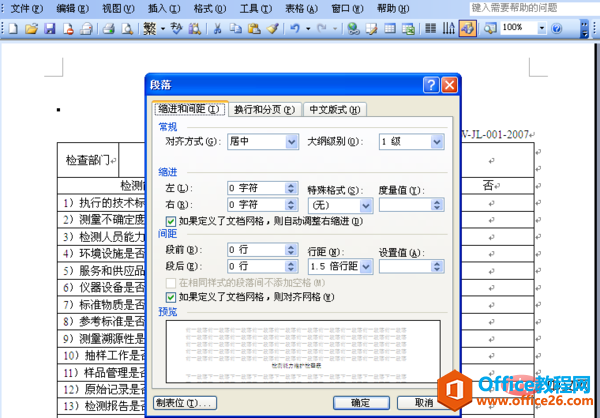The image size is (600, 418).
Task: Insert hyperlink with the globe icon
Action: pos(353,29)
